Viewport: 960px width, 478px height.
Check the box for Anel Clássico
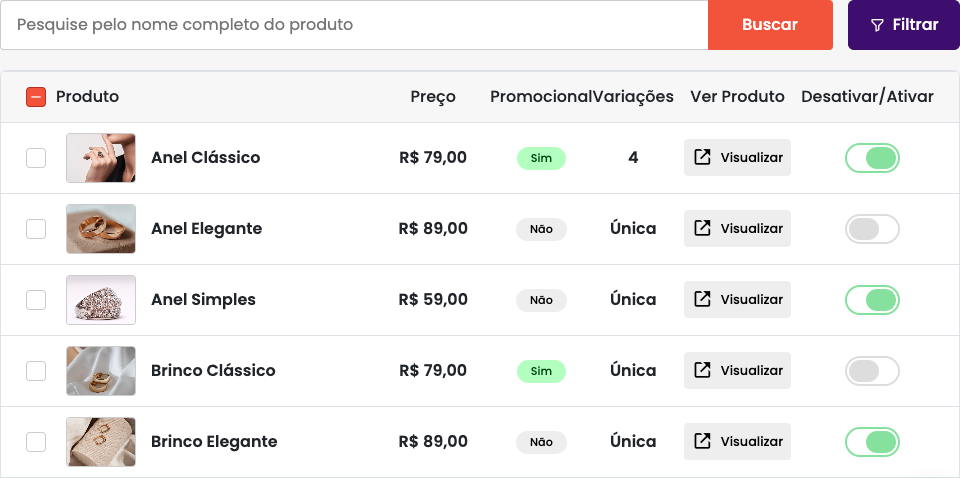(36, 158)
